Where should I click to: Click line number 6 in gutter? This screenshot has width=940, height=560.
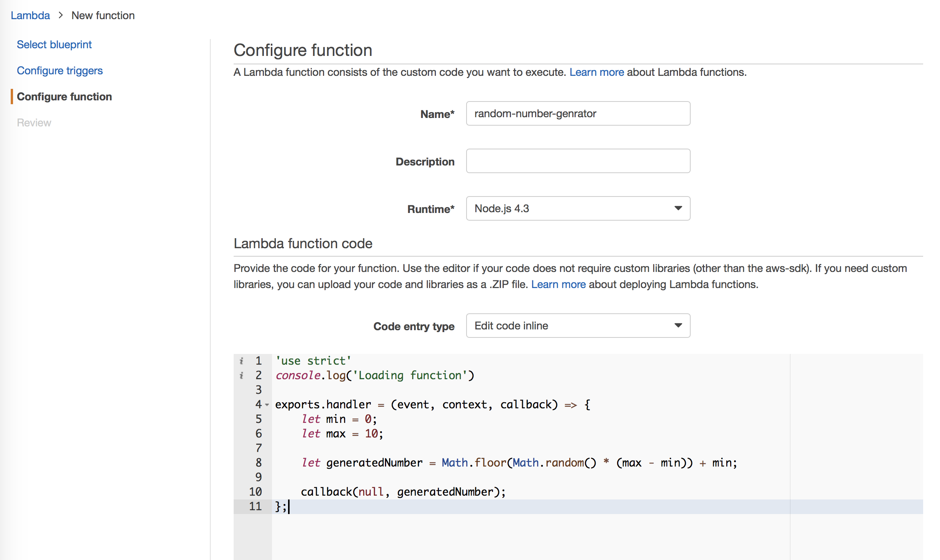pyautogui.click(x=259, y=434)
